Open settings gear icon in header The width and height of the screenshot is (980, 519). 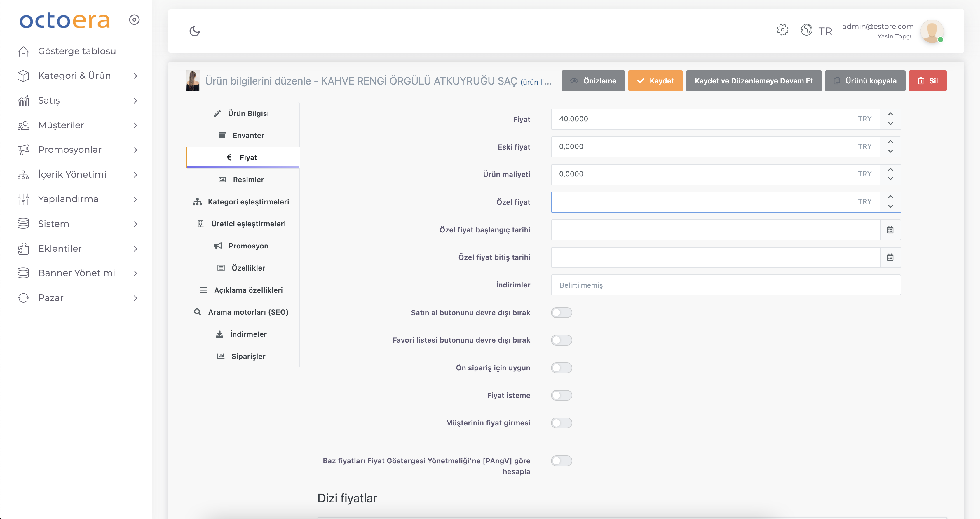tap(782, 30)
